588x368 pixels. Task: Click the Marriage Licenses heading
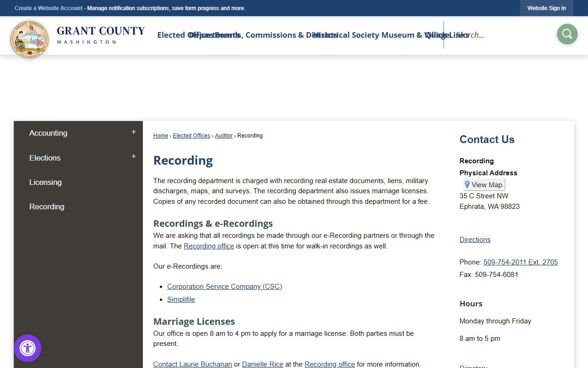coord(194,322)
